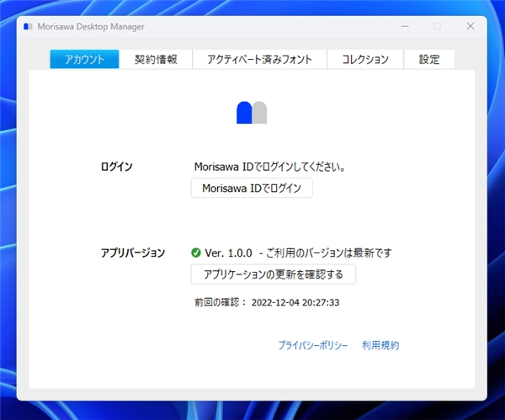This screenshot has width=505, height=420.
Task: Click the green checkmark version status icon
Action: pyautogui.click(x=196, y=253)
